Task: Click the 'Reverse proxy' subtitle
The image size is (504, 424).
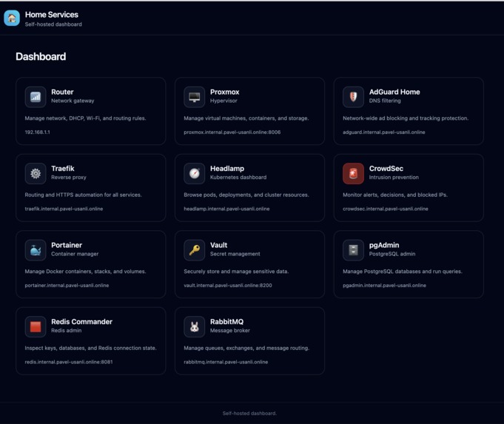Action: click(69, 177)
